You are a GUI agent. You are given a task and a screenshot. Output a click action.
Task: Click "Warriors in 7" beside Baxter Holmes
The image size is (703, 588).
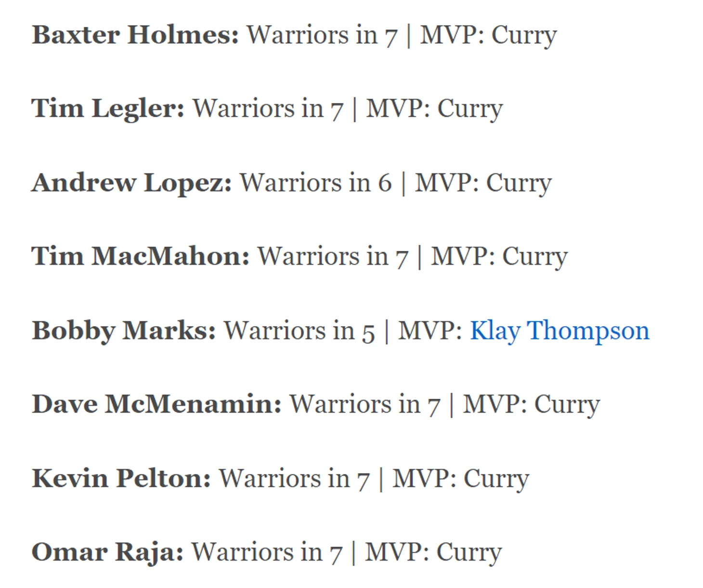[322, 35]
